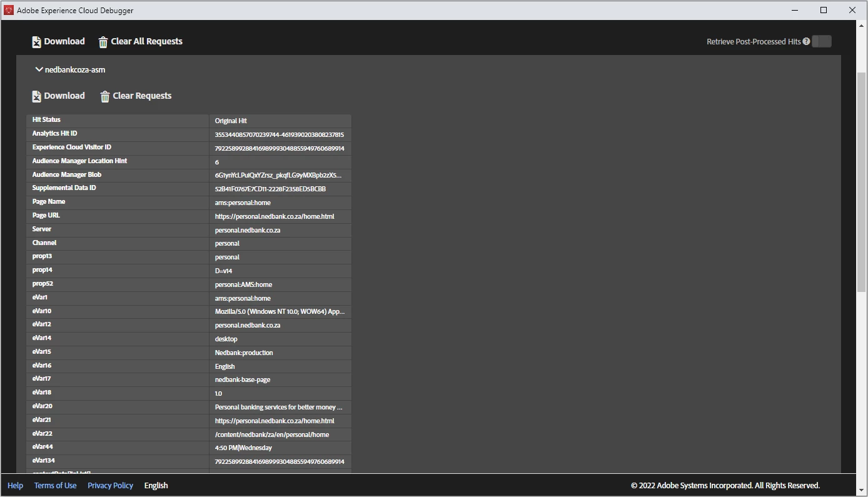Click the nedbankcoza-asm Download label
Image resolution: width=868 pixels, height=497 pixels.
[x=64, y=96]
